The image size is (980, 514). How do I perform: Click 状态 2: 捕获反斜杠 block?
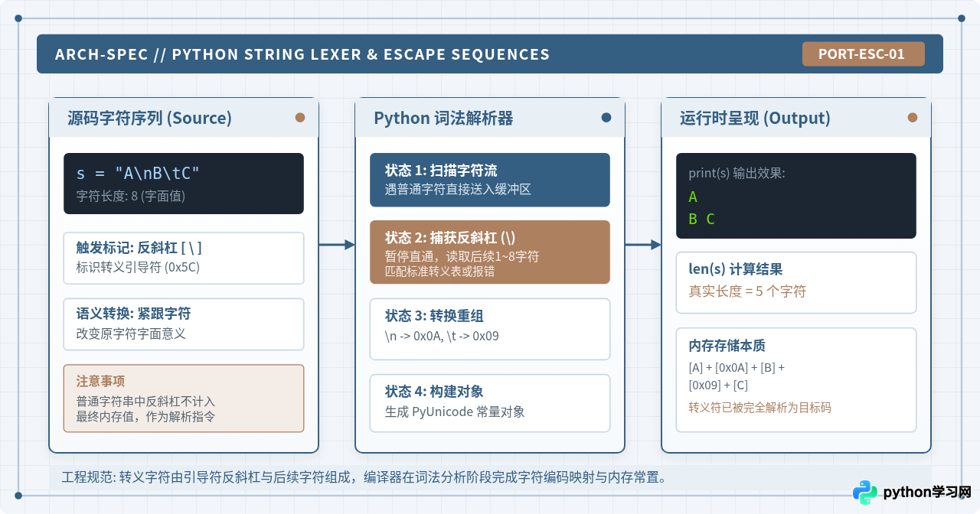click(x=490, y=252)
